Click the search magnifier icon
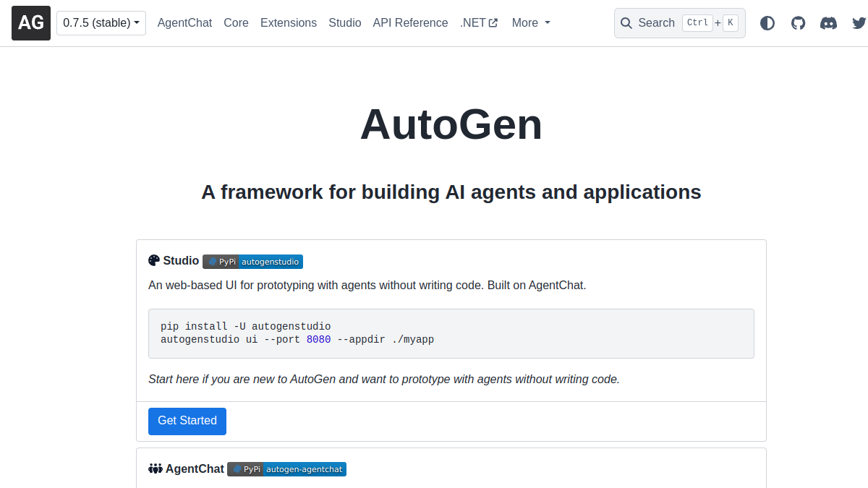The image size is (868, 488). click(626, 23)
